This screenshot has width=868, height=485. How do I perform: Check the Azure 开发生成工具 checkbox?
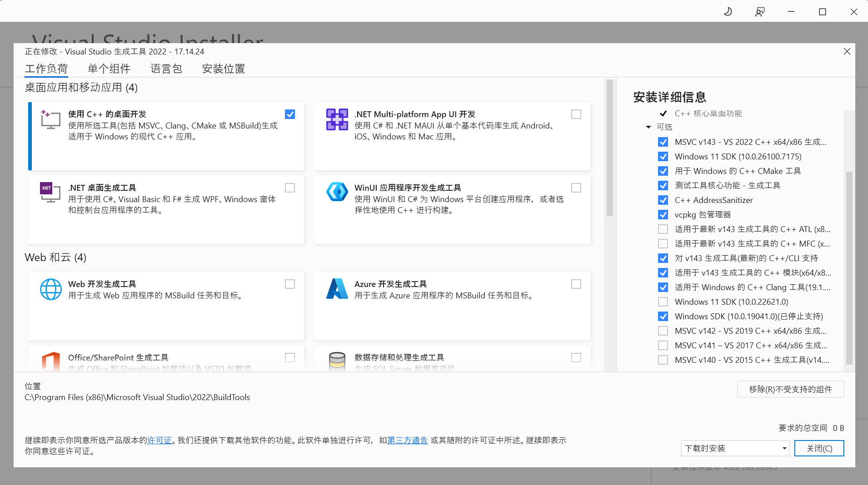576,284
